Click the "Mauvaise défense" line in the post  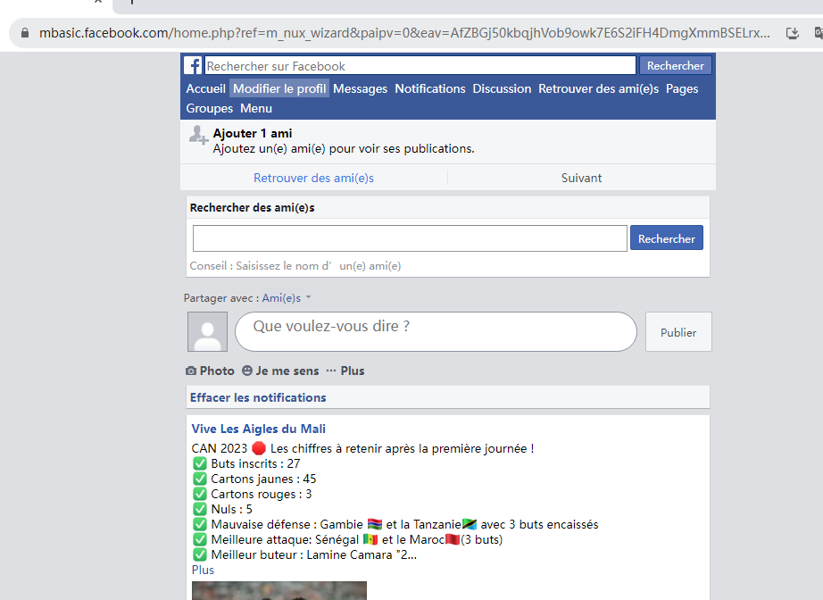click(x=405, y=524)
